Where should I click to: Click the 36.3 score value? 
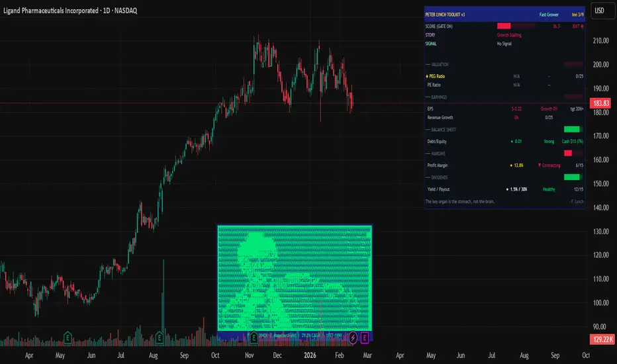coord(556,26)
